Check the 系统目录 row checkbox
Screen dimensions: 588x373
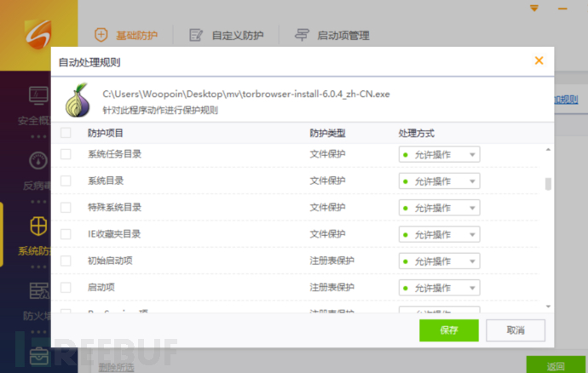(x=66, y=181)
